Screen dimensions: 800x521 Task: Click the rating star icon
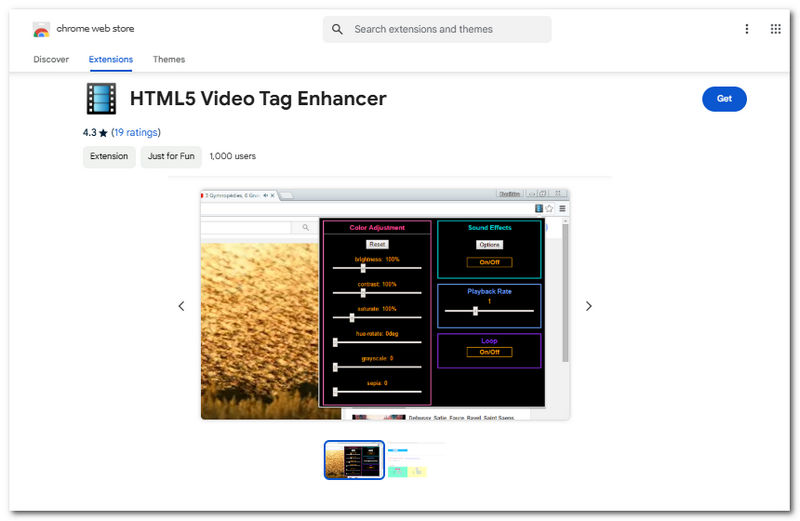[x=103, y=133]
